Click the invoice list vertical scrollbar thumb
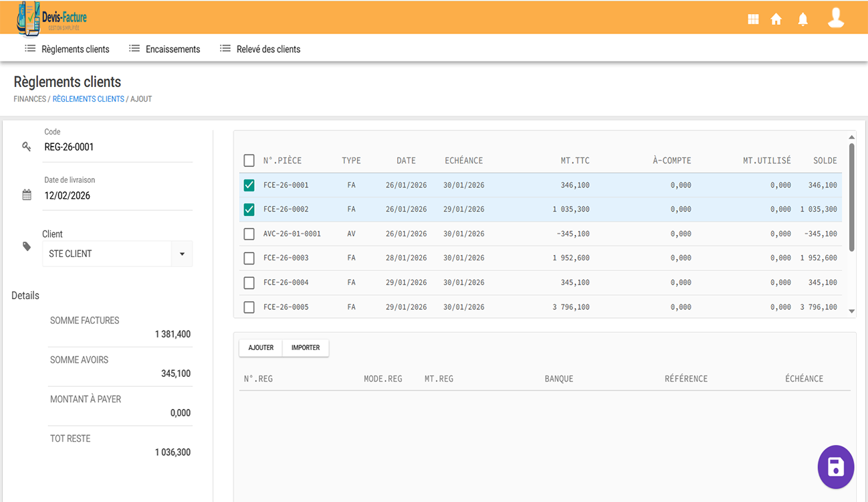Viewport: 868px width, 502px height. coord(851,197)
